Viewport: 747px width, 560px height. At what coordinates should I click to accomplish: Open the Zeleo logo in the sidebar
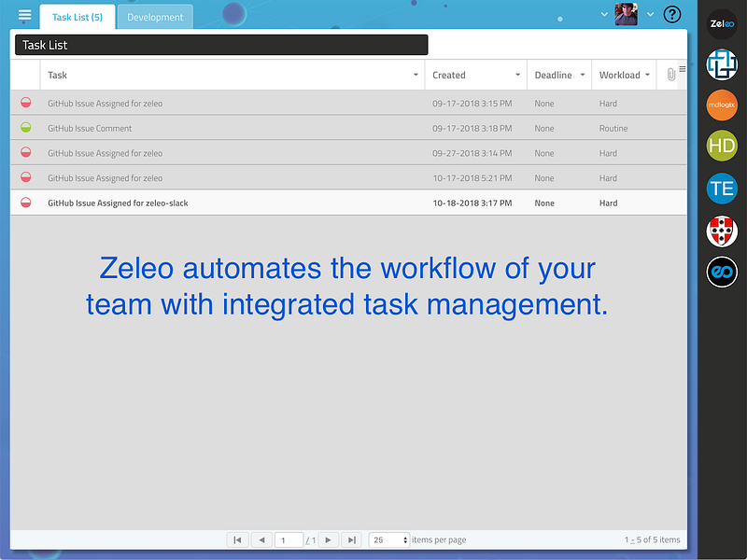pyautogui.click(x=721, y=22)
